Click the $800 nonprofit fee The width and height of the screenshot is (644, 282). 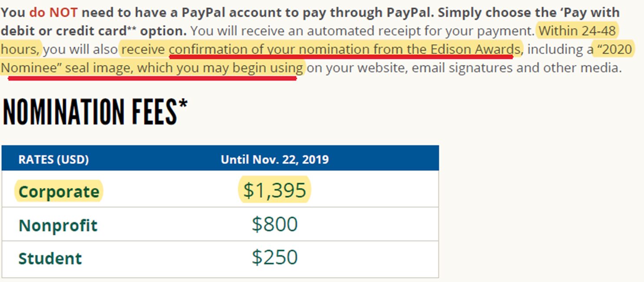pos(274,224)
